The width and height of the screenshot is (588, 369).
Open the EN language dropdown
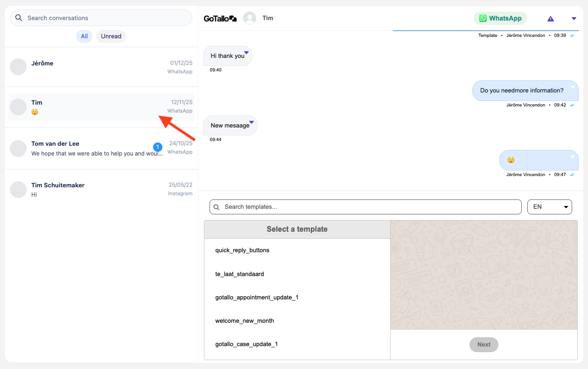coord(549,207)
